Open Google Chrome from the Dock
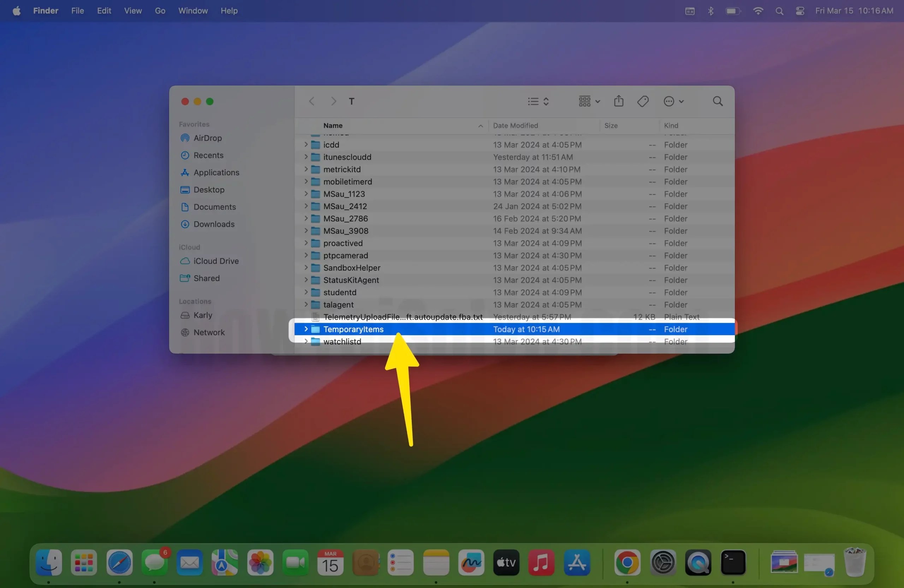Viewport: 904px width, 588px height. 627,563
